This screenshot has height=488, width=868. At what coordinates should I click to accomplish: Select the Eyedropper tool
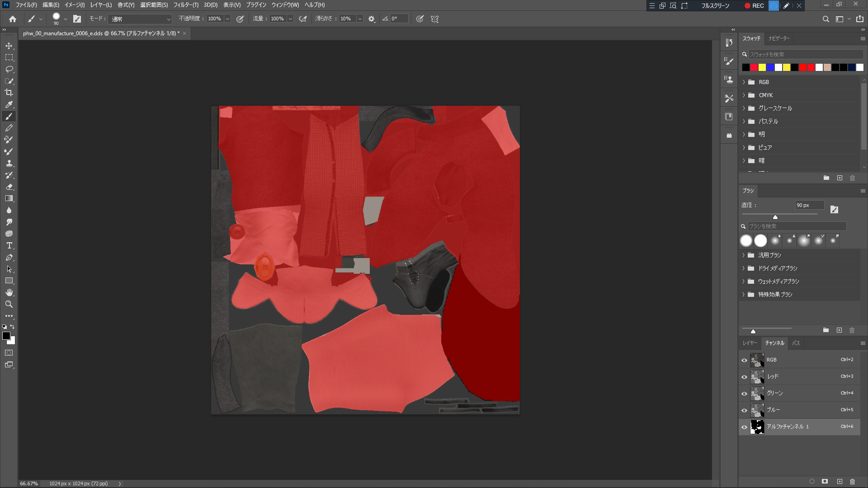(9, 104)
